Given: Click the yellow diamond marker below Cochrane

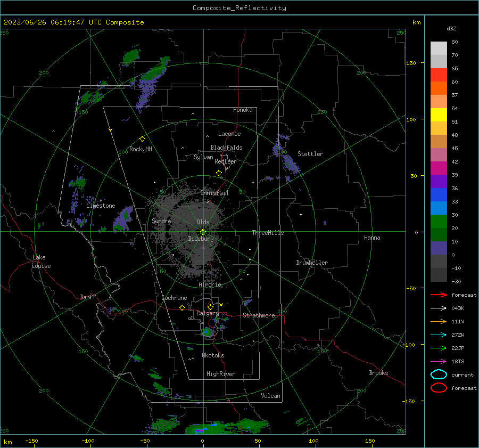Looking at the screenshot, I should [182, 307].
